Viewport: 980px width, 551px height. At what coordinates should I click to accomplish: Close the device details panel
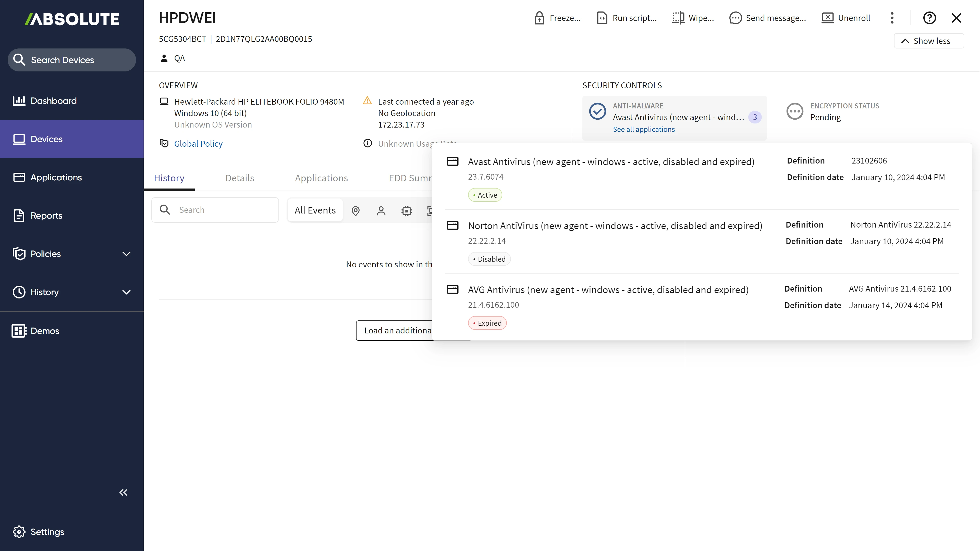coord(957,18)
